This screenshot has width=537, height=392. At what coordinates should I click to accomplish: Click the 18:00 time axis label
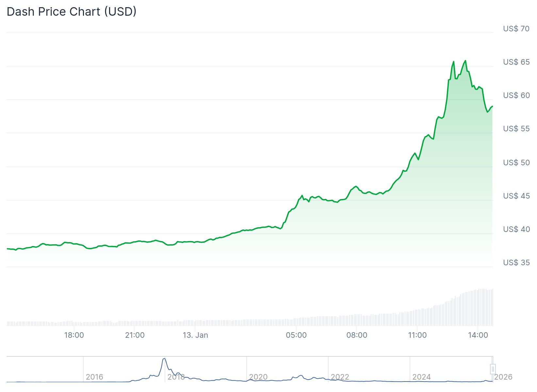pos(74,335)
